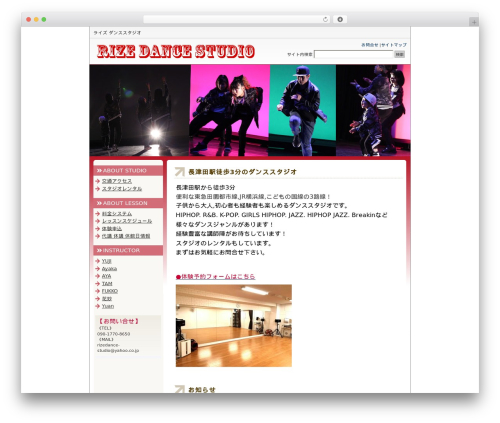500x423 pixels.
Task: Click the double-chevron icon on ABOUT LESSON
Action: click(x=99, y=203)
